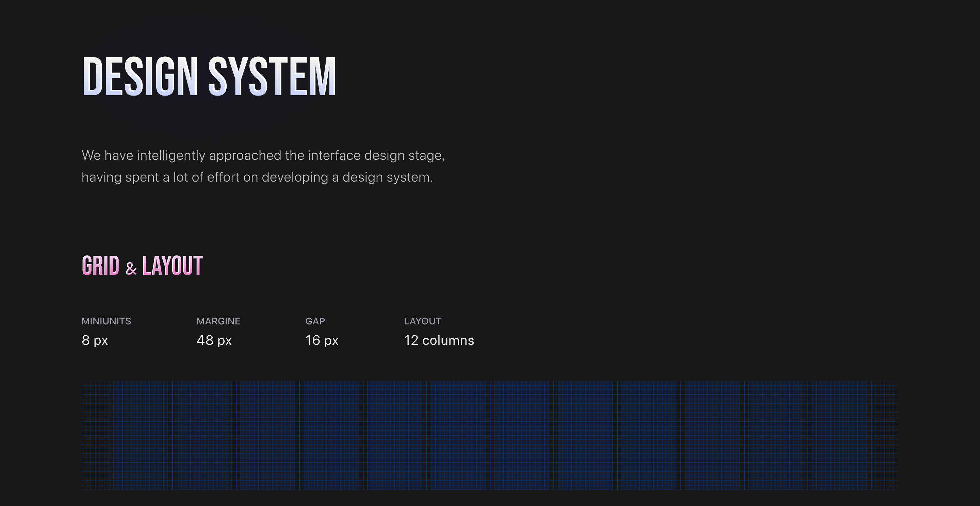Click the line starting 'We have intelligently approached'
This screenshot has width=980, height=506.
coord(263,155)
